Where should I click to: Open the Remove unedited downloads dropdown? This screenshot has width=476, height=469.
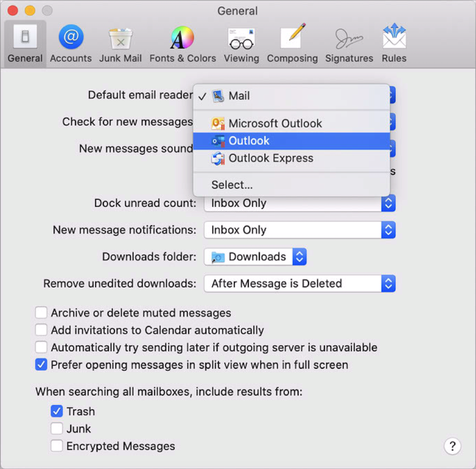299,283
